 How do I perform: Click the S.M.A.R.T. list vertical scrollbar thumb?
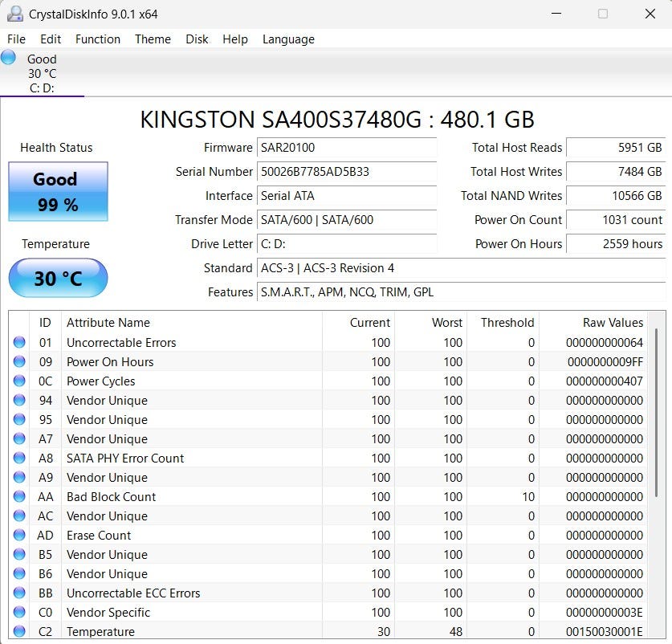click(656, 413)
